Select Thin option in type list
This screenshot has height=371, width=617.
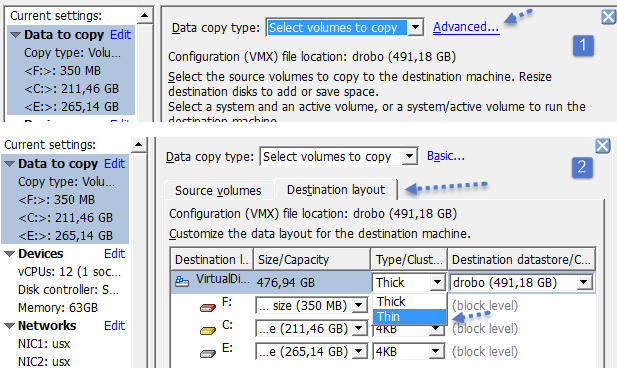(409, 317)
